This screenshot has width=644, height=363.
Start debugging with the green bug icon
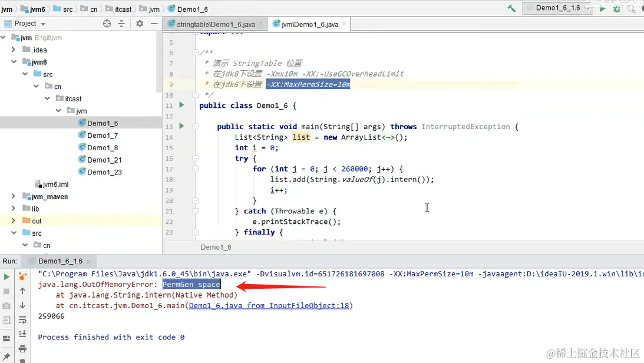click(616, 9)
